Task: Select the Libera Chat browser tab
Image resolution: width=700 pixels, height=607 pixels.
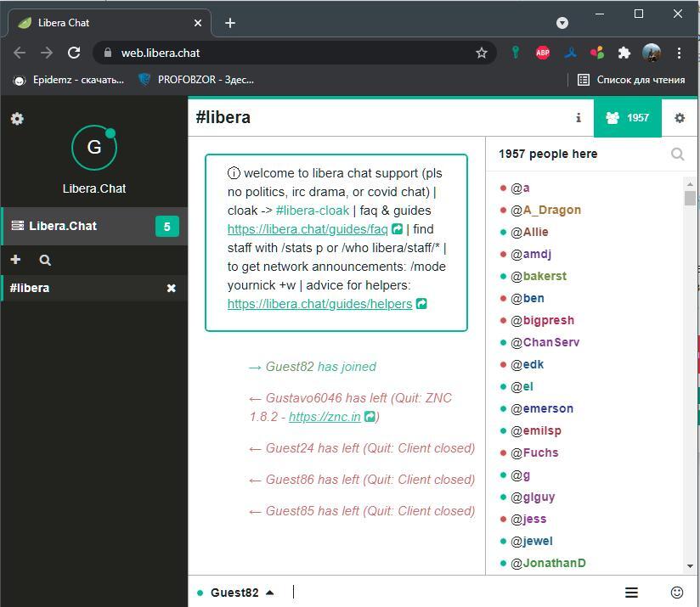Action: (102, 23)
